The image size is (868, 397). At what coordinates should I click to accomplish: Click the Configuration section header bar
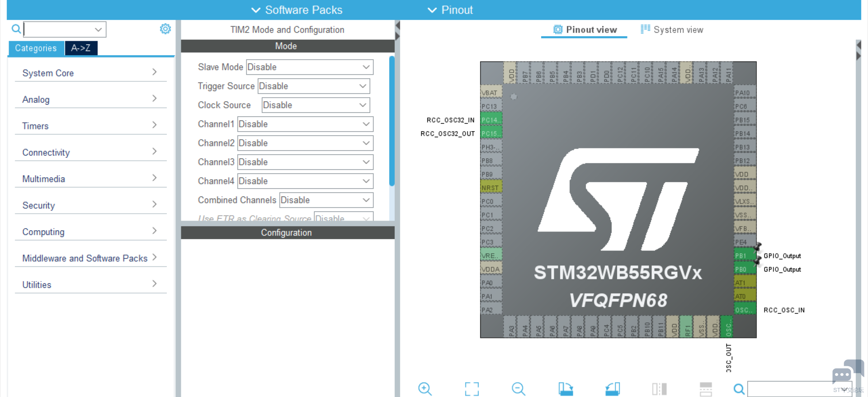click(x=288, y=232)
